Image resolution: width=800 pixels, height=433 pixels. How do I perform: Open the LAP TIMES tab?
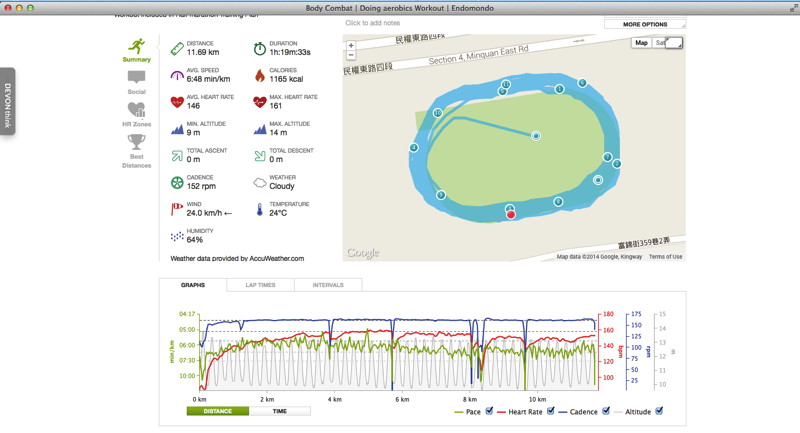point(260,285)
